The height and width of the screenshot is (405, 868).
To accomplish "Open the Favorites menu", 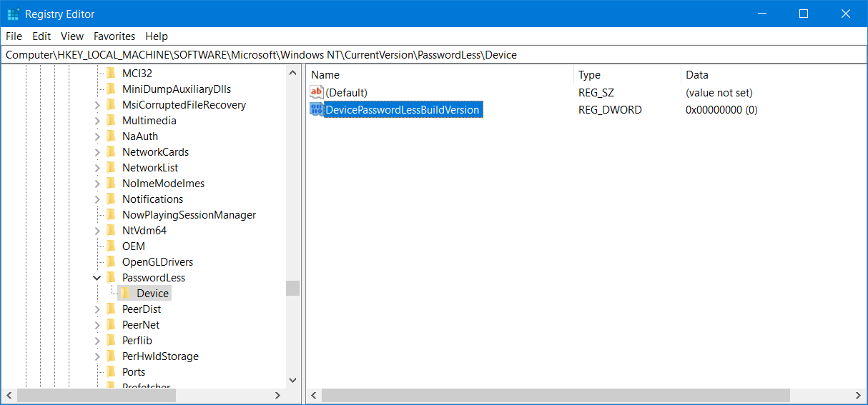I will click(114, 36).
